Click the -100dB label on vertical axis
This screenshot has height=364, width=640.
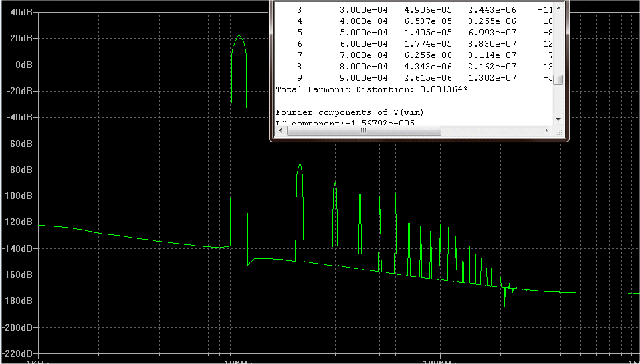click(16, 196)
